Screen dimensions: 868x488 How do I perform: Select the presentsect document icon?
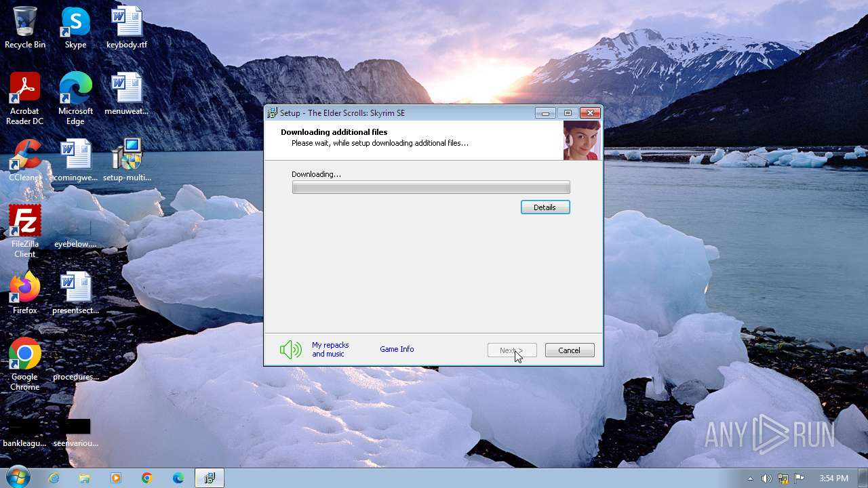(75, 293)
